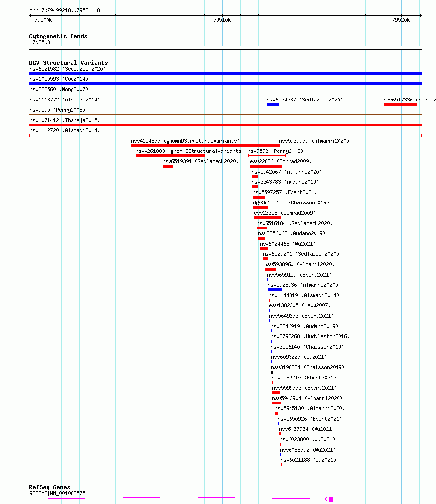Select nsv5938960 (Almarri2020) label
The width and height of the screenshot is (436, 504).
pos(299,264)
